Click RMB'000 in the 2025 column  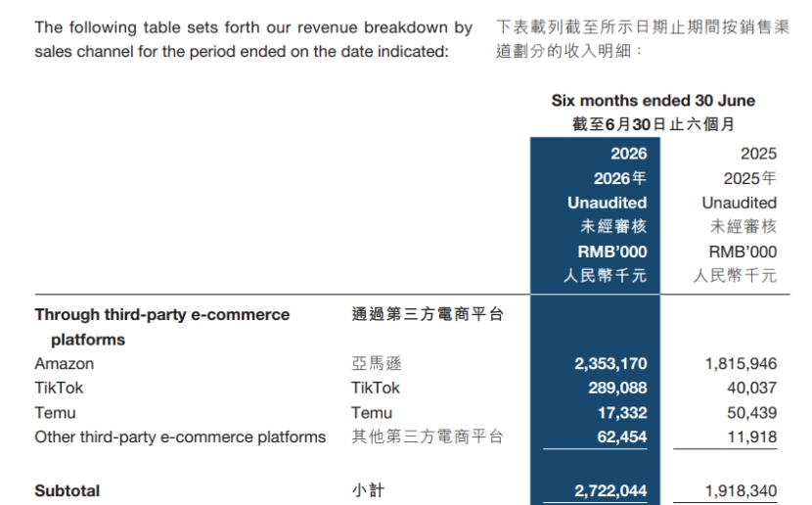[743, 252]
